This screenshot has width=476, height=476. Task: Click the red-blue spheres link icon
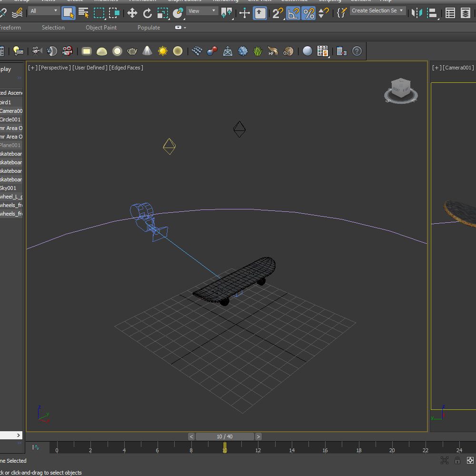pos(212,51)
